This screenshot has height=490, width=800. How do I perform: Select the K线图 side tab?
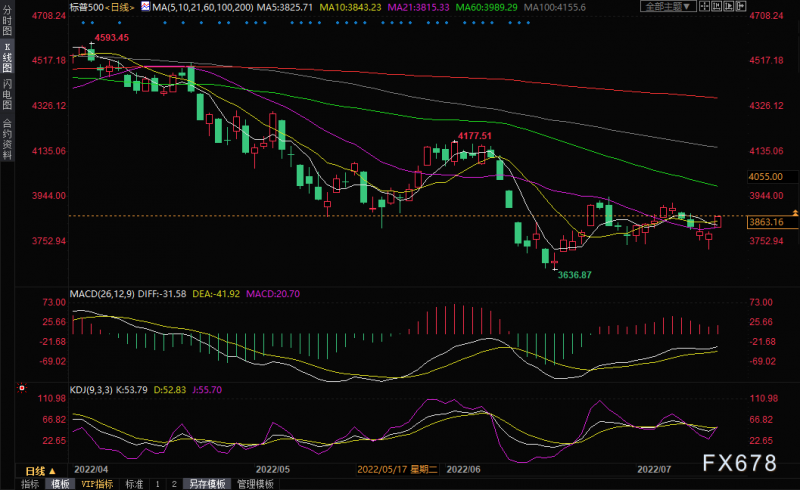coord(7,57)
